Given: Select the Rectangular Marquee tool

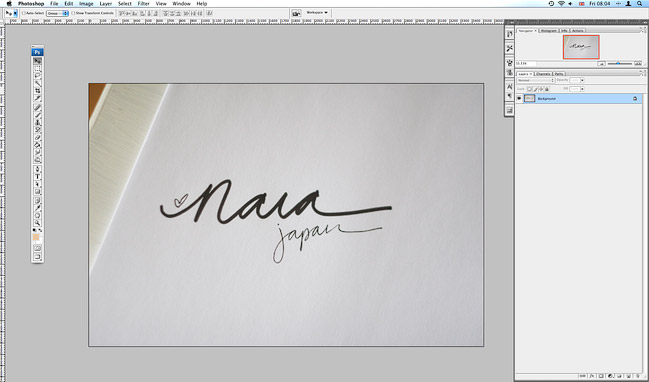Looking at the screenshot, I should click(x=37, y=68).
